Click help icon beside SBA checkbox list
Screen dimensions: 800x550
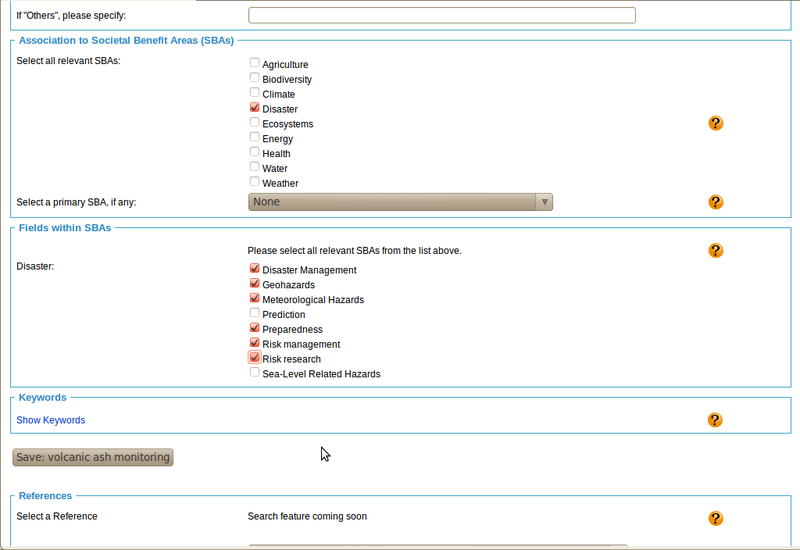(715, 123)
